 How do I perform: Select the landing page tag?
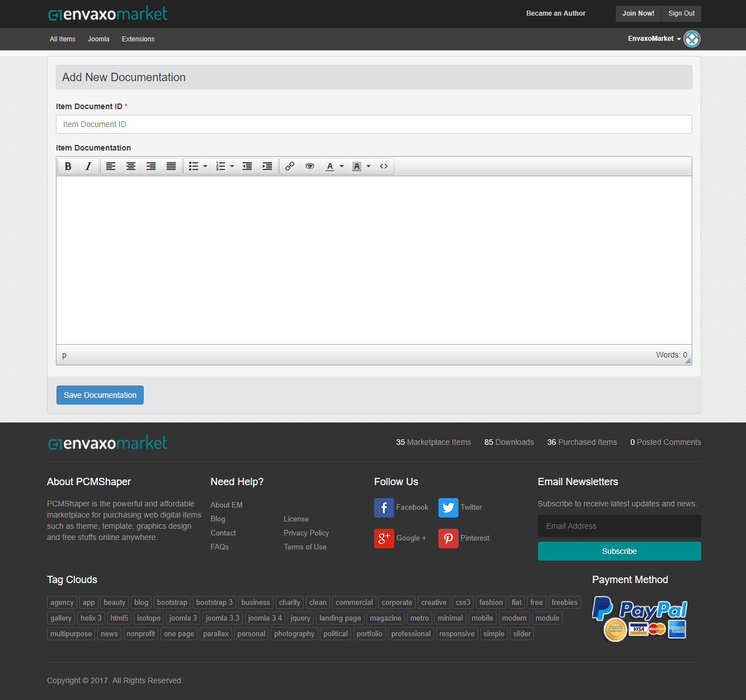point(340,618)
